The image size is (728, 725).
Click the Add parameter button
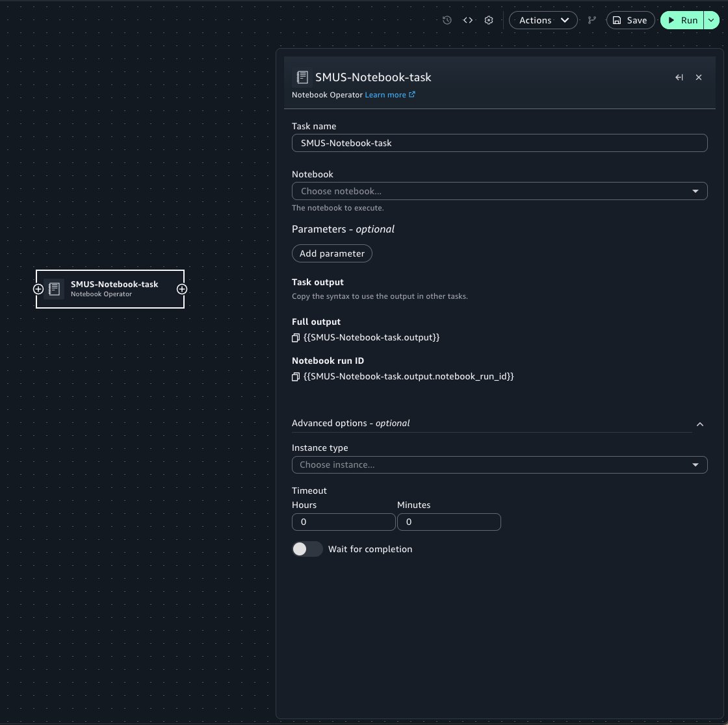point(332,253)
